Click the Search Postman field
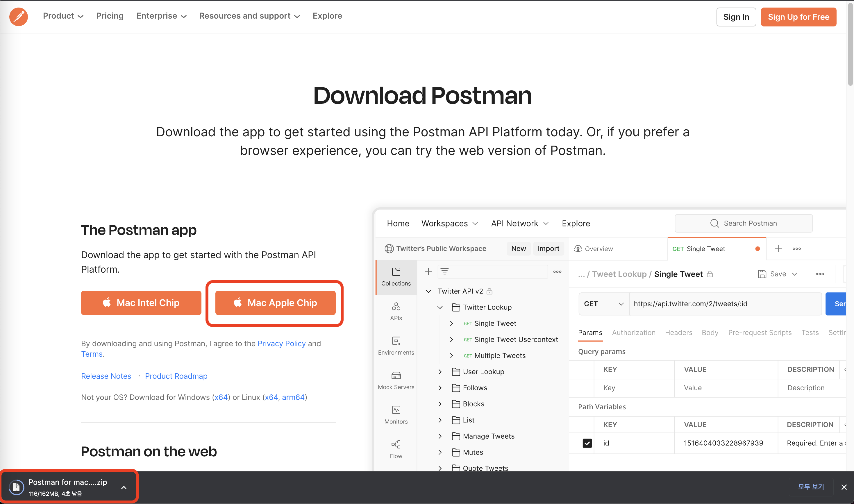854x504 pixels. pos(744,223)
